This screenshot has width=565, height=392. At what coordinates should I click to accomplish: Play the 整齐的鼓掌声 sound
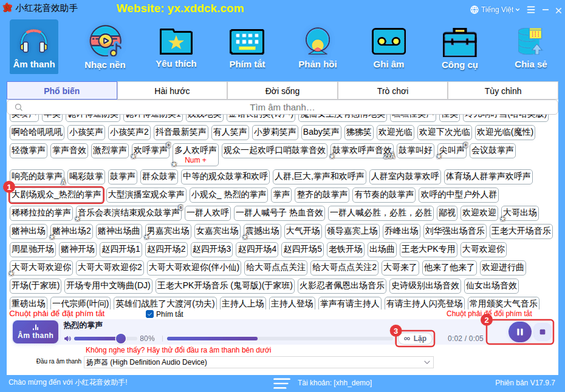tap(322, 195)
